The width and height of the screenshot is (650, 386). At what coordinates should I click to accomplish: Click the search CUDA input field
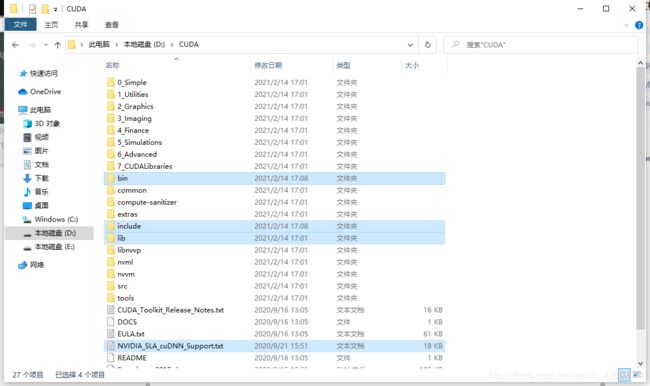tap(541, 44)
